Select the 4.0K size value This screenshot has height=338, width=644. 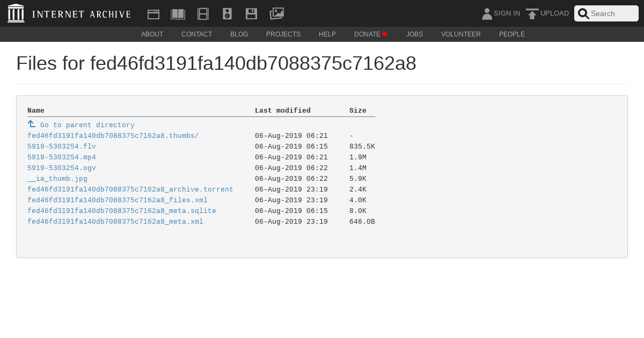pyautogui.click(x=358, y=200)
